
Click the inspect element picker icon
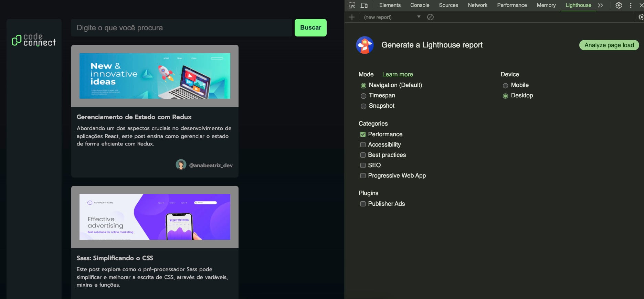(352, 6)
